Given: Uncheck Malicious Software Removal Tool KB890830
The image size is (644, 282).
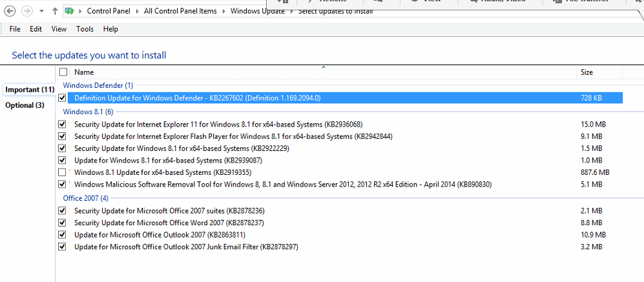Looking at the screenshot, I should coord(63,185).
